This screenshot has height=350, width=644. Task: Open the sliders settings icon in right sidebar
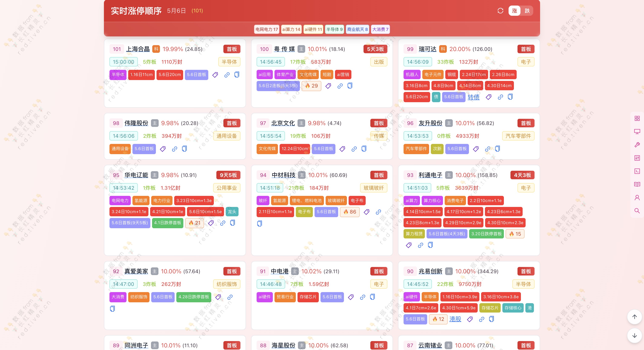click(x=637, y=158)
